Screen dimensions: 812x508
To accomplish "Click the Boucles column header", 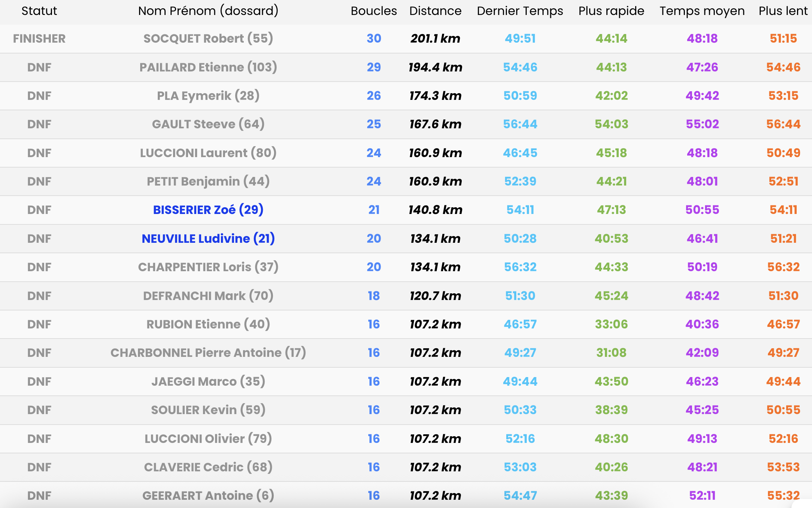I will (x=373, y=11).
